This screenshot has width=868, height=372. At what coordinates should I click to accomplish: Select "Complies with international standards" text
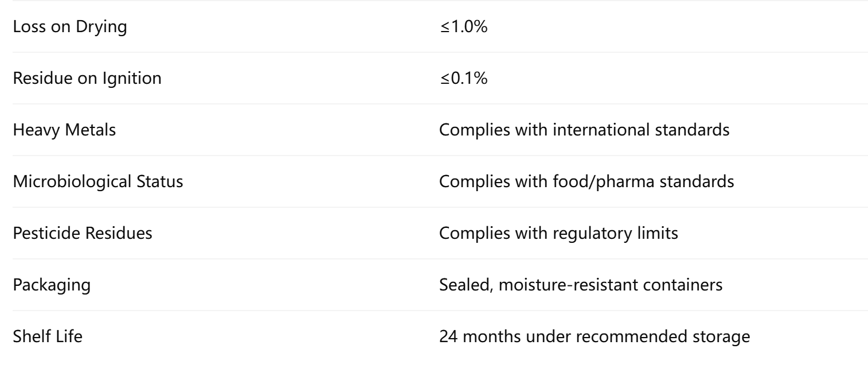584,130
